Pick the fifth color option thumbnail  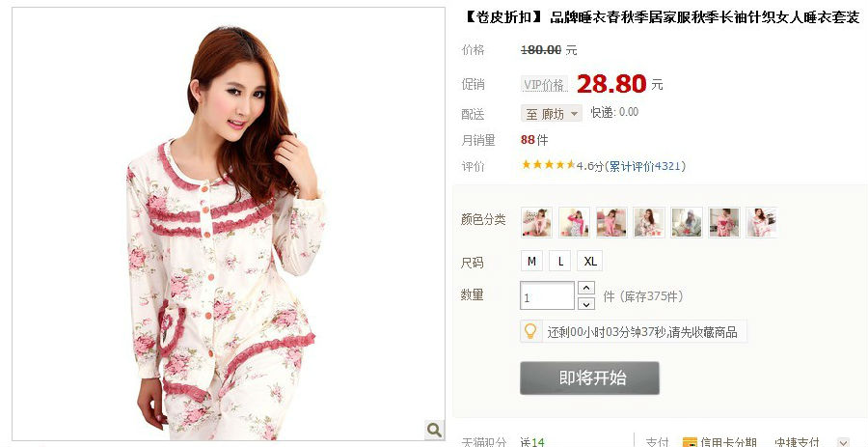pos(687,222)
